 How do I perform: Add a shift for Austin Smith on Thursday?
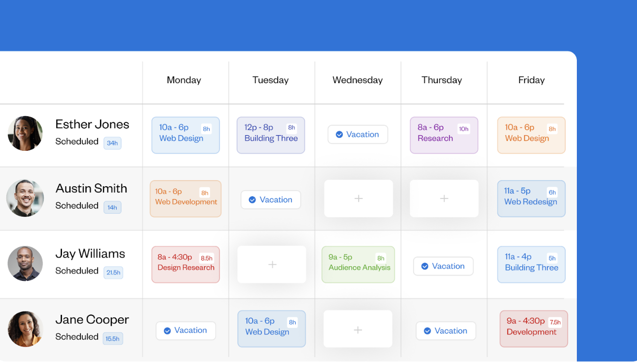444,199
